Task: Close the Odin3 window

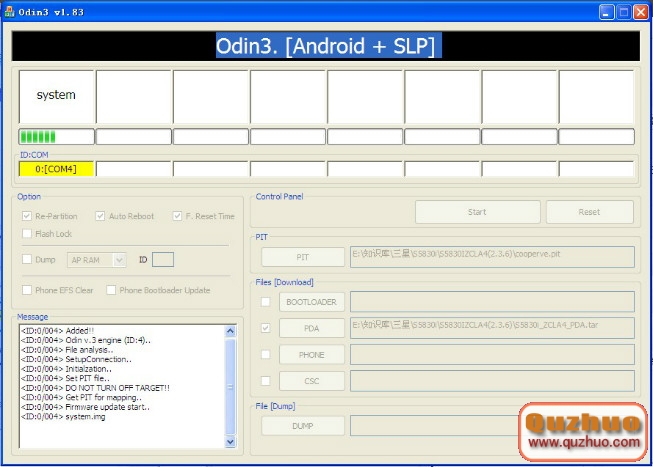Action: 641,12
